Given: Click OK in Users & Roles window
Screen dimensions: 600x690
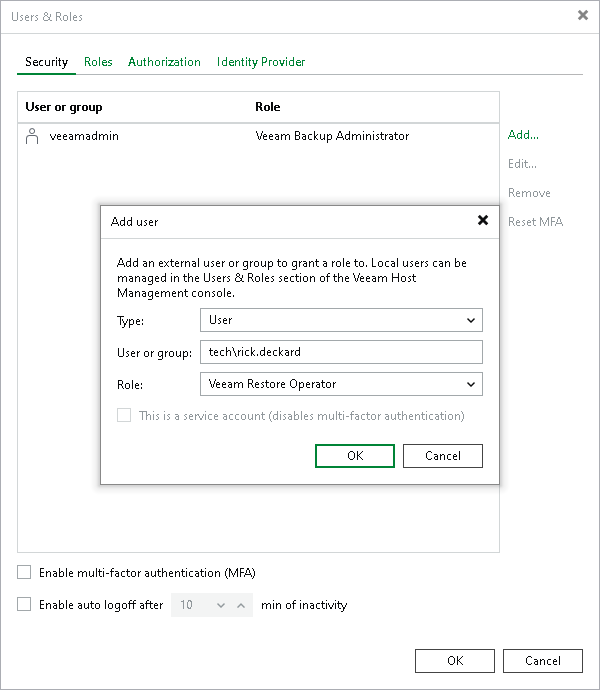Looking at the screenshot, I should tap(455, 661).
